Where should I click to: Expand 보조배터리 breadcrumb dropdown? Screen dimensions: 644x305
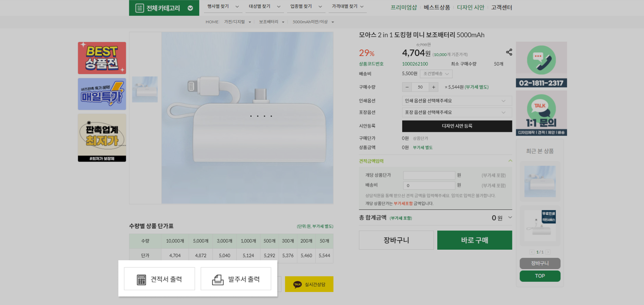(283, 22)
